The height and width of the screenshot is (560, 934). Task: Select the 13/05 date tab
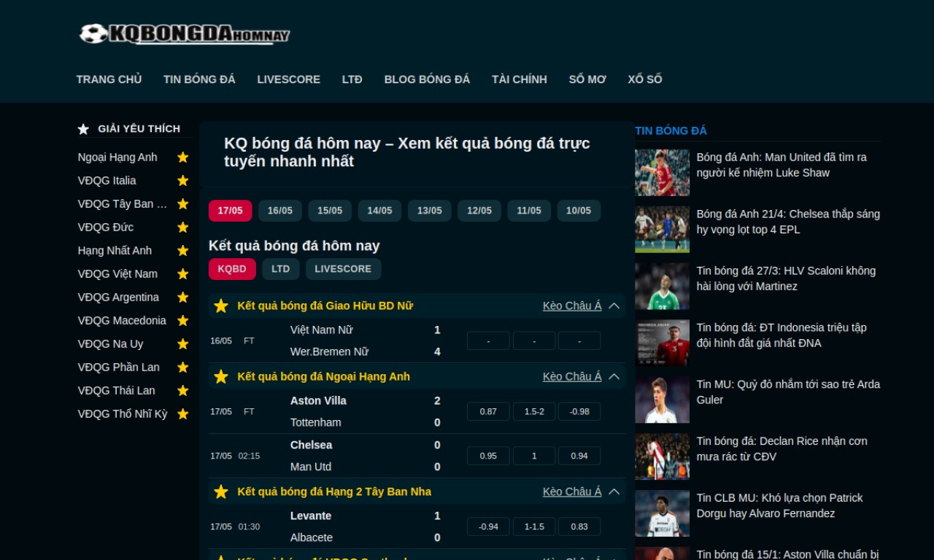click(x=430, y=211)
